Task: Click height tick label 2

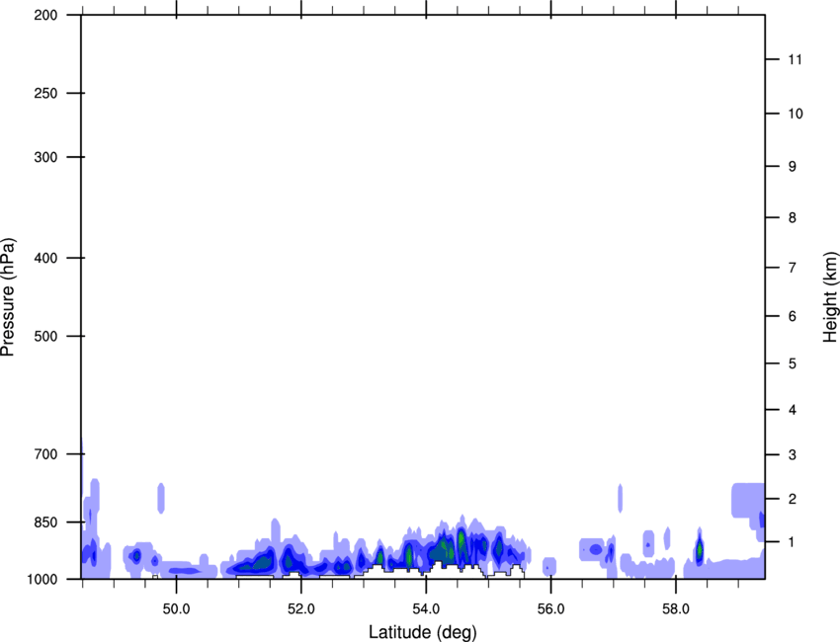Action: point(792,499)
